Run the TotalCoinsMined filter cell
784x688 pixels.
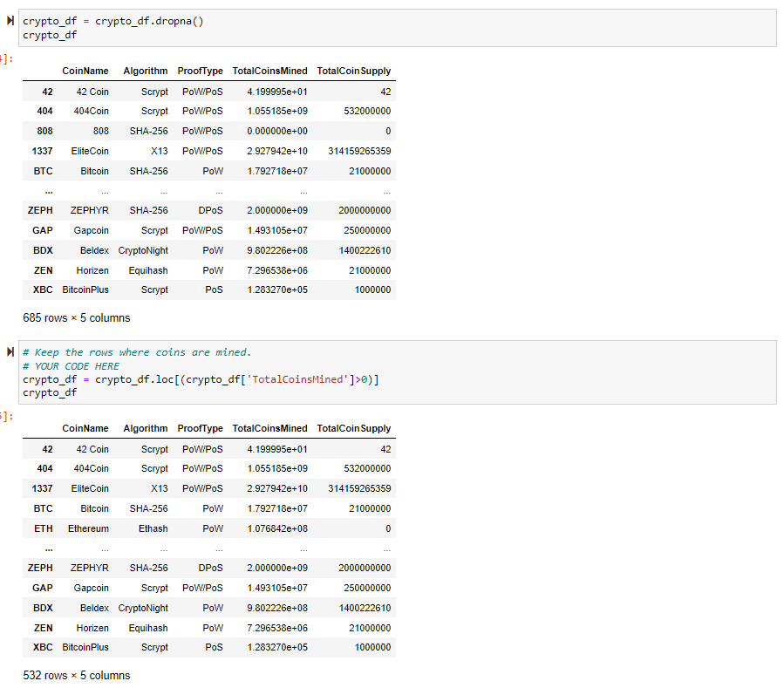pos(10,352)
